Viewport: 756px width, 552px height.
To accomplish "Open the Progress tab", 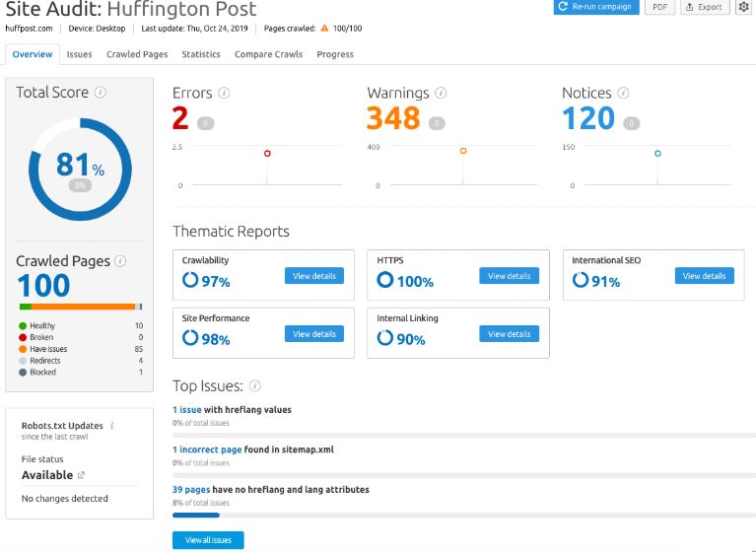I will (335, 54).
